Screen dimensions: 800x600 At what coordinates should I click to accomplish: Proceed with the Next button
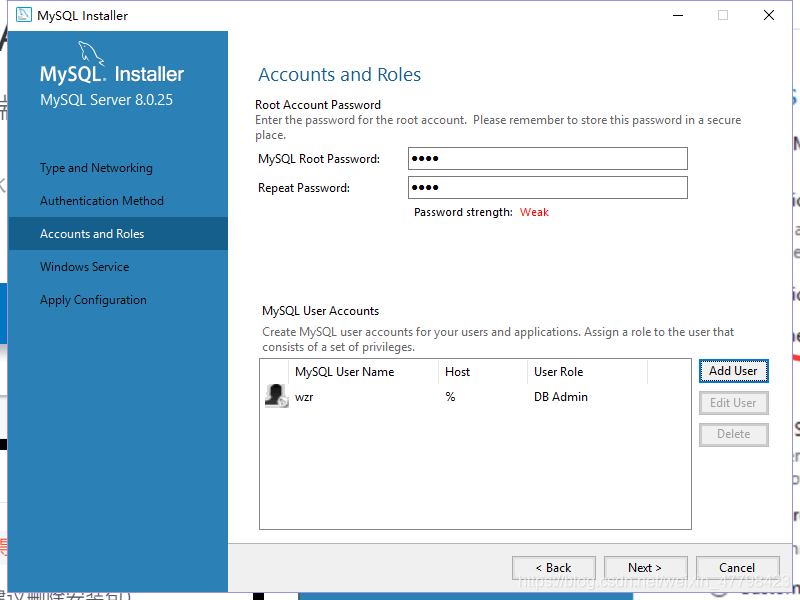(x=645, y=568)
